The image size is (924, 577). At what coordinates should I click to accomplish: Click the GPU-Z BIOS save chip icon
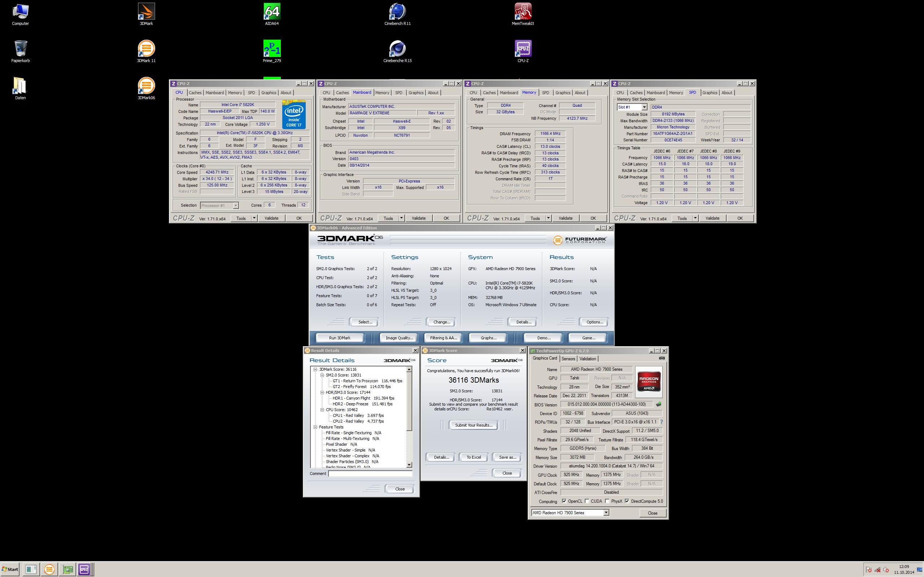click(659, 404)
